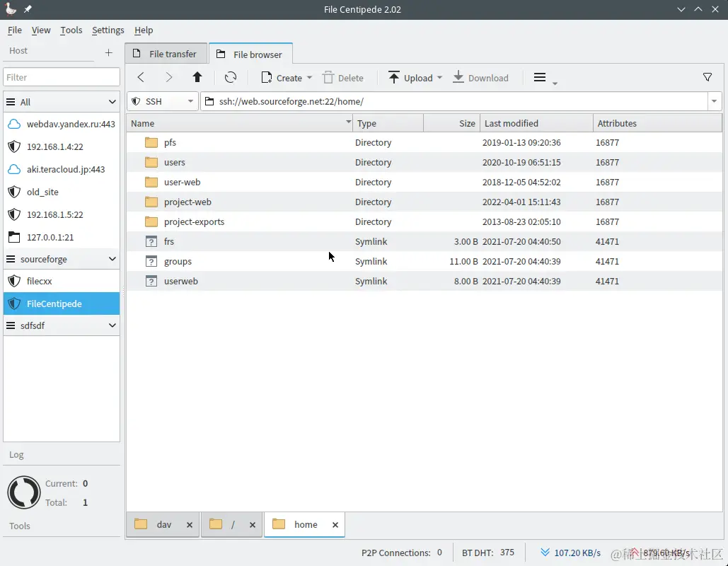Pin the window using the pushpin icon
Viewport: 728px width, 566px height.
pyautogui.click(x=28, y=8)
